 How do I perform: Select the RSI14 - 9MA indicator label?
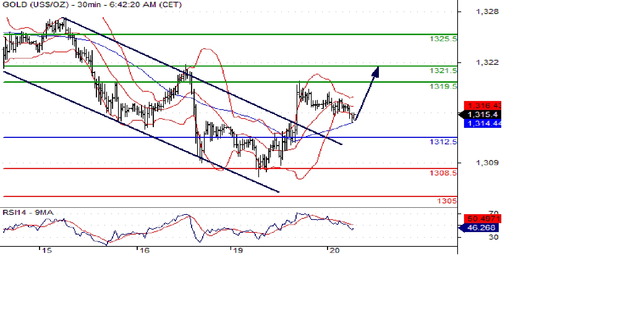[x=28, y=212]
